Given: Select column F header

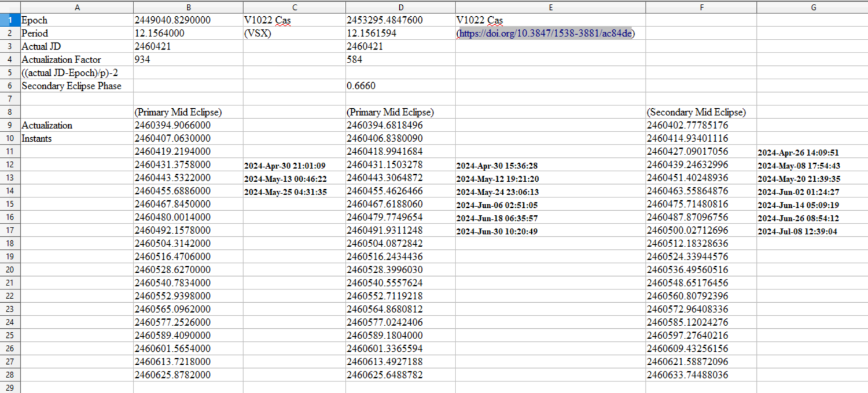Looking at the screenshot, I should 701,8.
